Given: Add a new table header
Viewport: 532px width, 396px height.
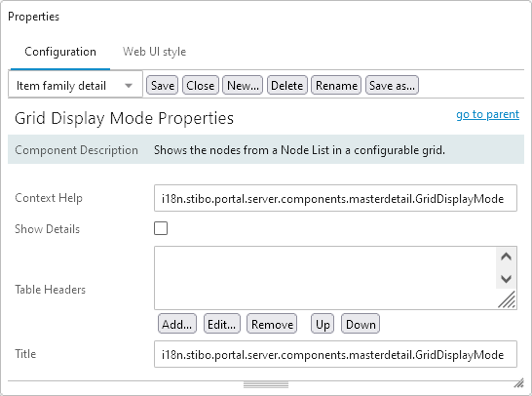Looking at the screenshot, I should pos(176,324).
